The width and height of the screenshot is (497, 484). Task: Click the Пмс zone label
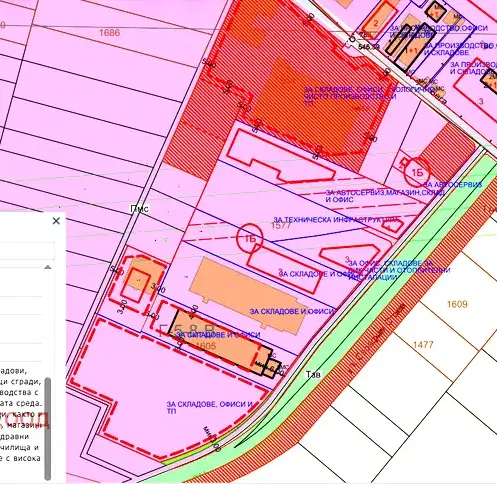click(139, 209)
